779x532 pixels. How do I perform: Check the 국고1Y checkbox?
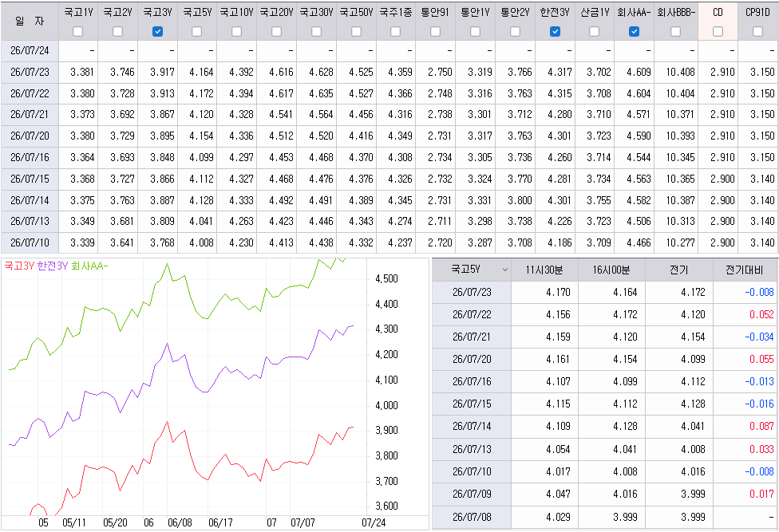point(78,32)
